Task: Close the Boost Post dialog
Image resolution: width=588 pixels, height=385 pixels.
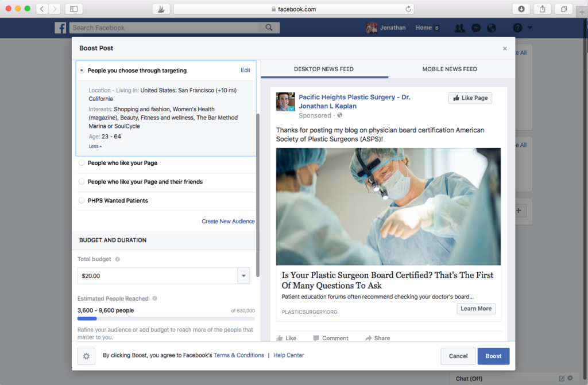Action: coord(505,48)
